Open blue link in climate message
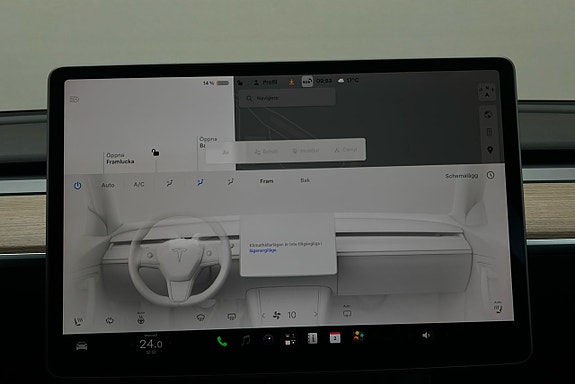 (x=263, y=250)
